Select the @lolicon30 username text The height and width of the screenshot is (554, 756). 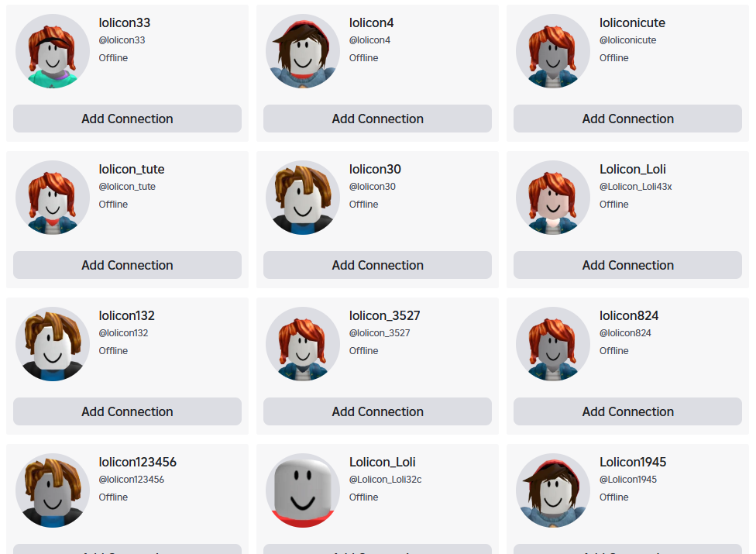click(x=373, y=187)
